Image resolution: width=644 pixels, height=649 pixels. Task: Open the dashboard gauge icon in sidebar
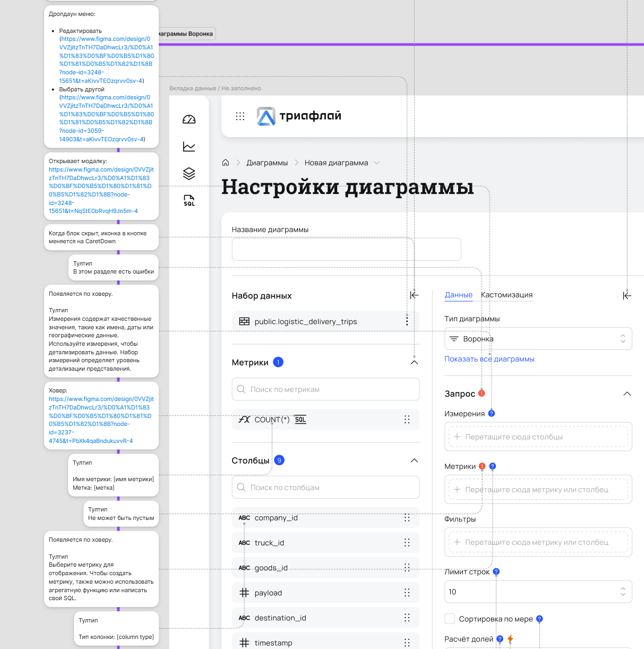(189, 119)
